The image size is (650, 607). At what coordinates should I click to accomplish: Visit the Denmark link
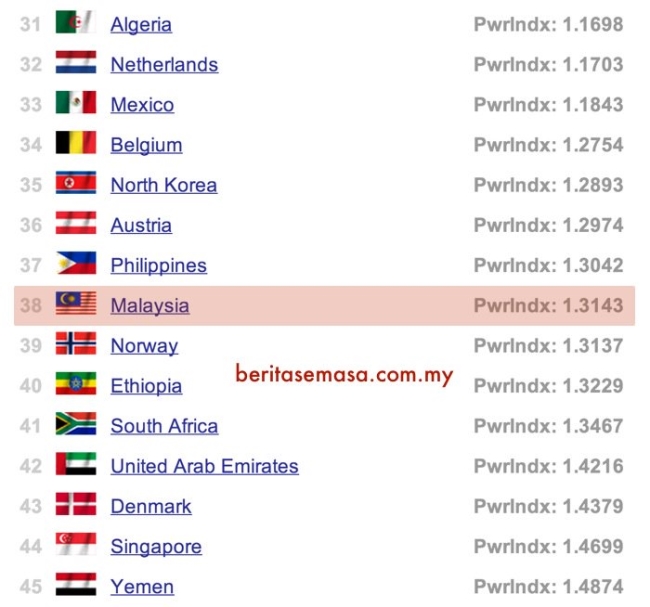point(151,507)
